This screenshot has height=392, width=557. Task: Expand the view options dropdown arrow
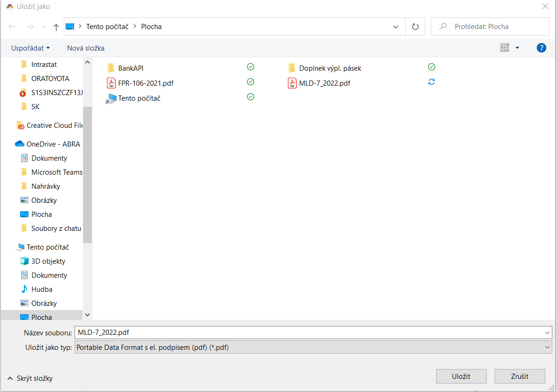coord(517,48)
